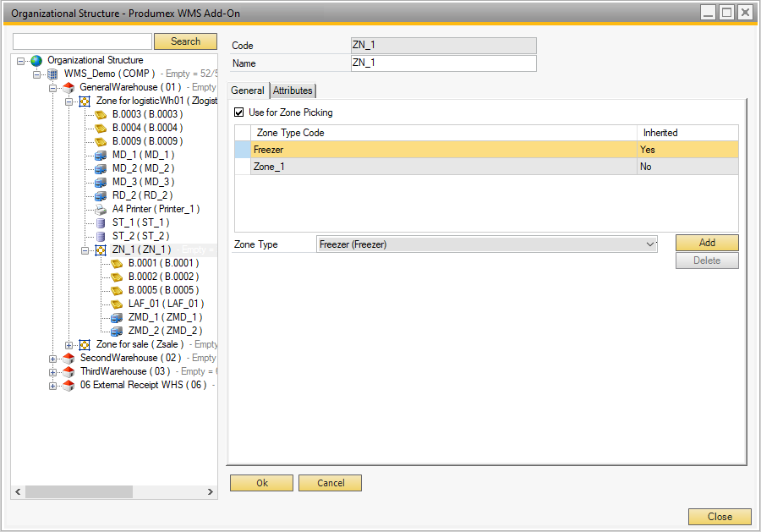Click the MD_2 moveable dock icon
761x532 pixels.
[101, 168]
